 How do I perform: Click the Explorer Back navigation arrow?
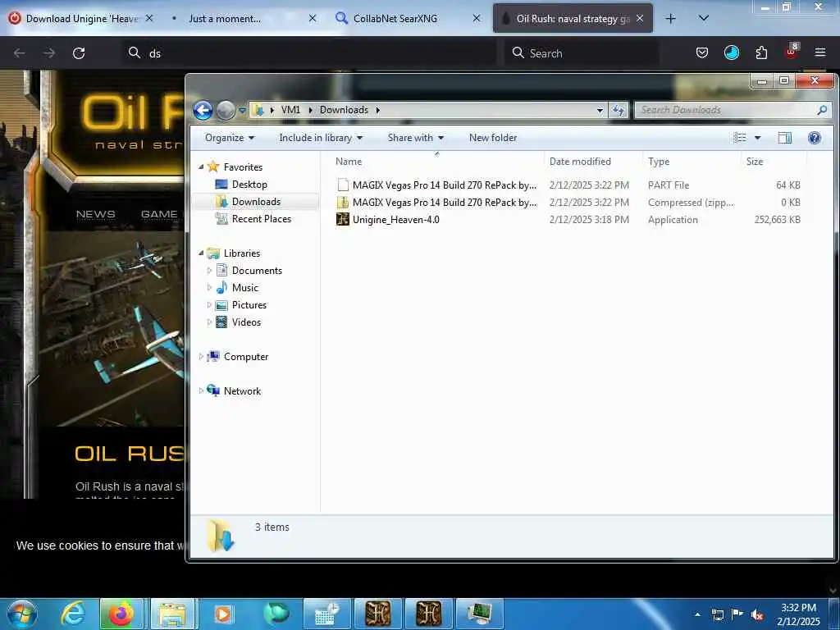coord(203,111)
